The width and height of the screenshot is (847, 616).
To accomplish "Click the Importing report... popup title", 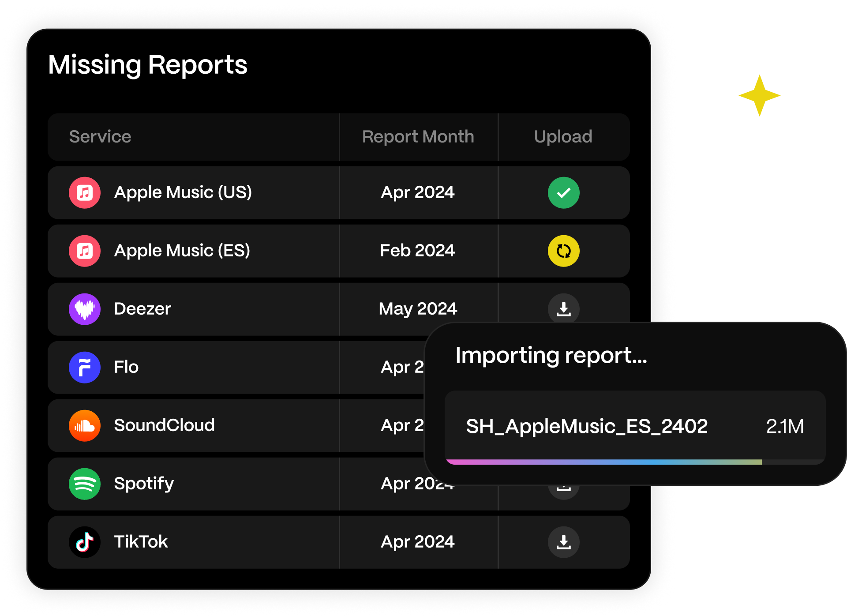I will (551, 356).
